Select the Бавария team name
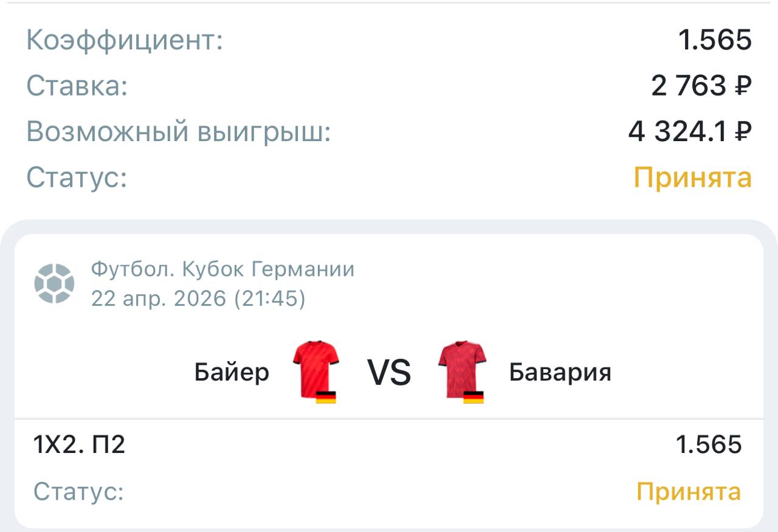The width and height of the screenshot is (778, 532). tap(560, 371)
